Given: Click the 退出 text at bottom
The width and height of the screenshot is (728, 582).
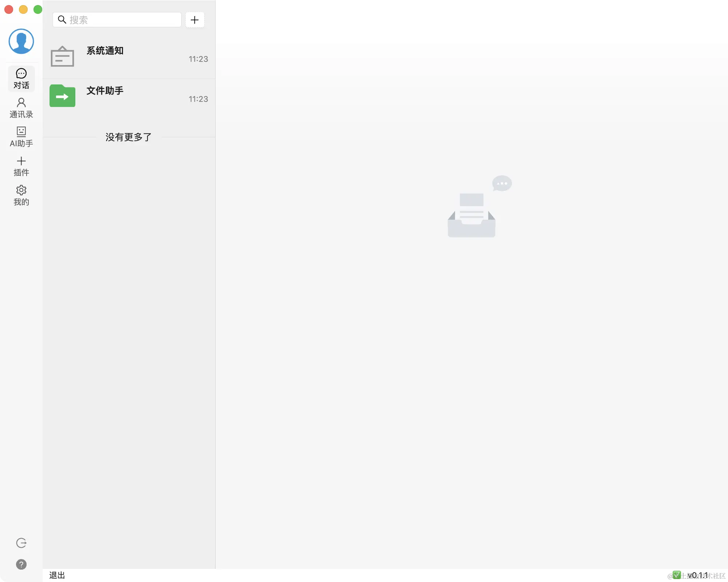Looking at the screenshot, I should pos(57,575).
